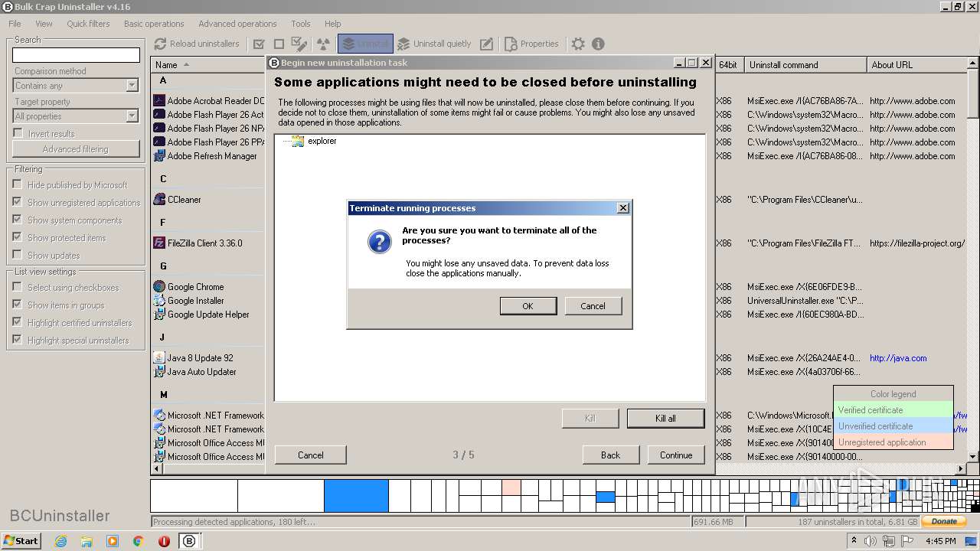The width and height of the screenshot is (980, 551).
Task: Cancel the uninstallation task wizard
Action: tap(310, 455)
